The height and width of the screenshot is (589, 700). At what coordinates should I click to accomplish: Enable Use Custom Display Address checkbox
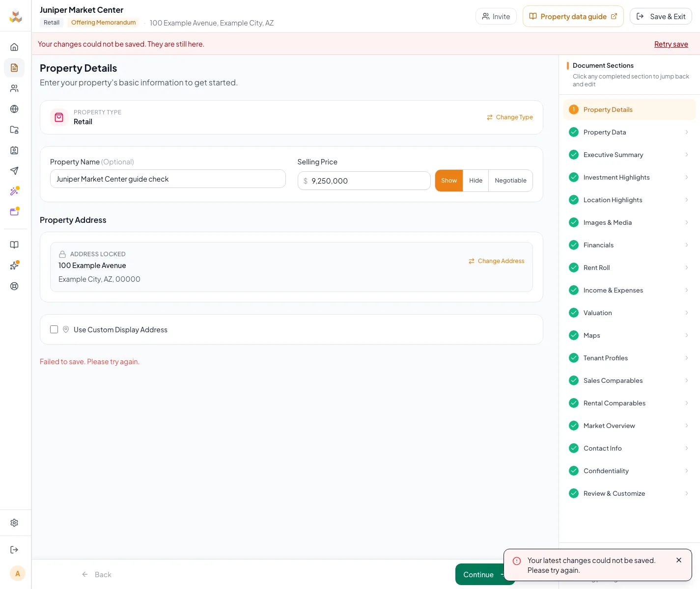(x=54, y=329)
